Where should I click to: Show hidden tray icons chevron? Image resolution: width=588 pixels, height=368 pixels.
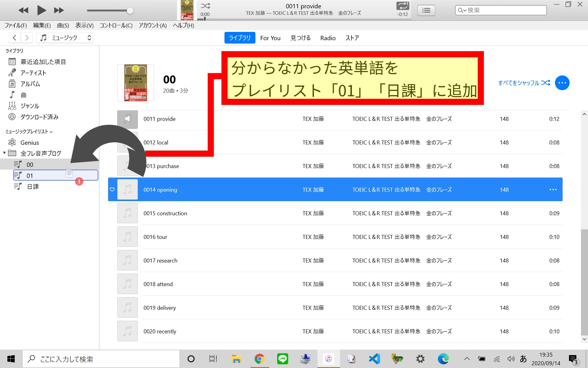467,359
